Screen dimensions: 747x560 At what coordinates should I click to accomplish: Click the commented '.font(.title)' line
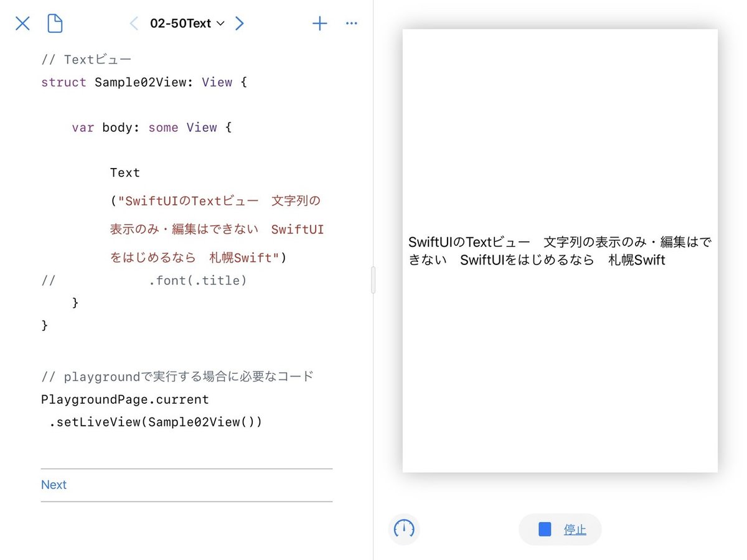point(144,281)
